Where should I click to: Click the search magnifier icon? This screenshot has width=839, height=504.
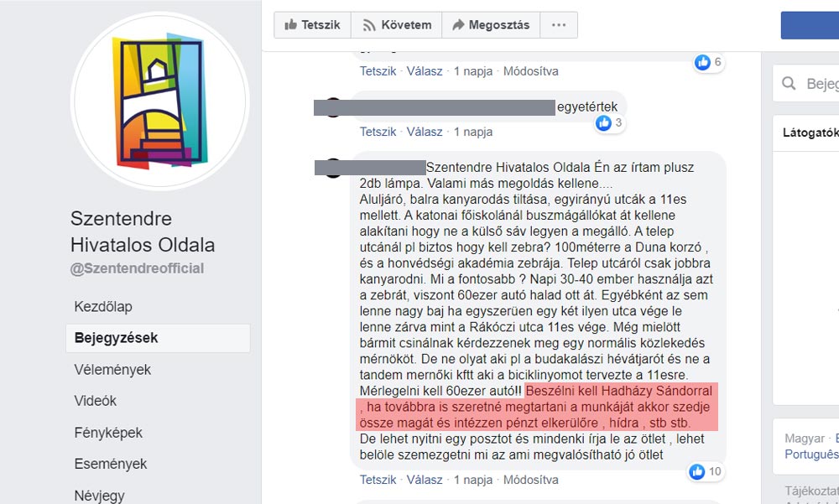click(x=789, y=83)
